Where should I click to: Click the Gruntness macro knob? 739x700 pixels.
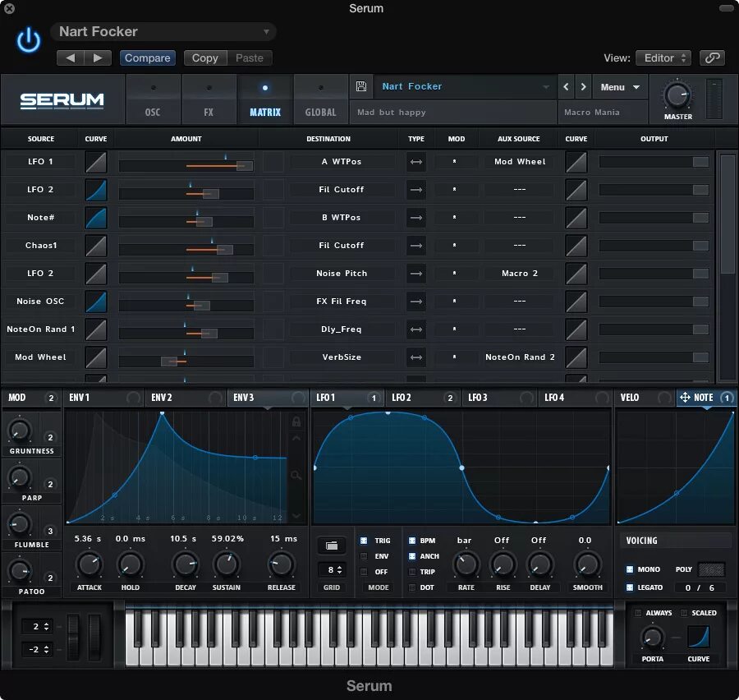pyautogui.click(x=20, y=431)
